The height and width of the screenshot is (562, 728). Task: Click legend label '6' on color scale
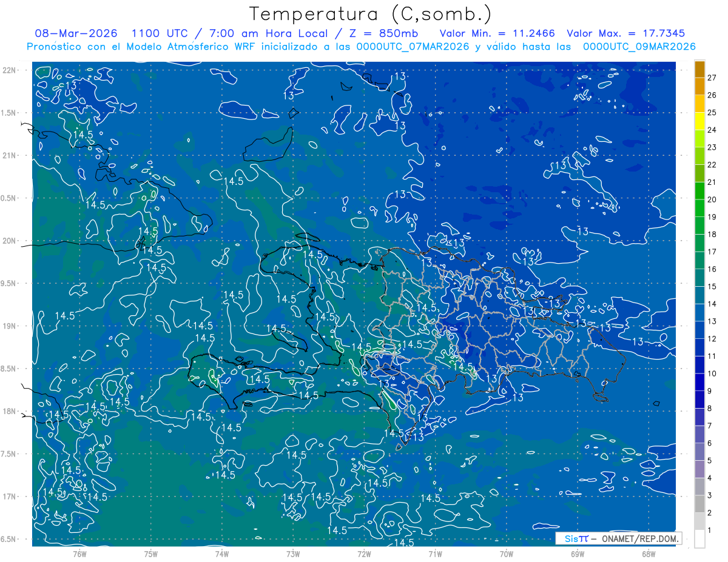coord(710,443)
